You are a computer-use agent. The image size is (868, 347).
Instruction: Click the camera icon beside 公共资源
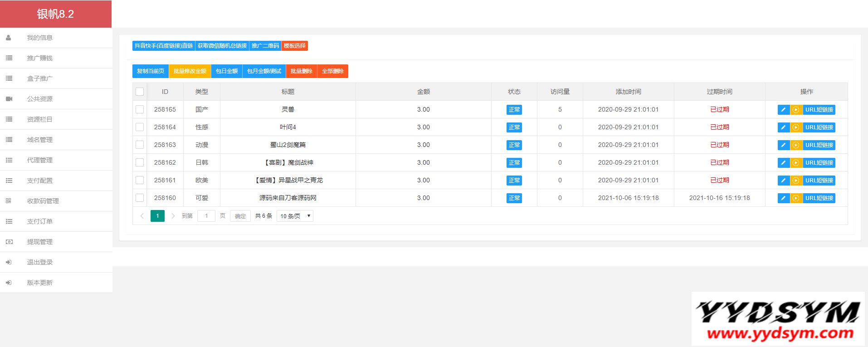pyautogui.click(x=9, y=99)
